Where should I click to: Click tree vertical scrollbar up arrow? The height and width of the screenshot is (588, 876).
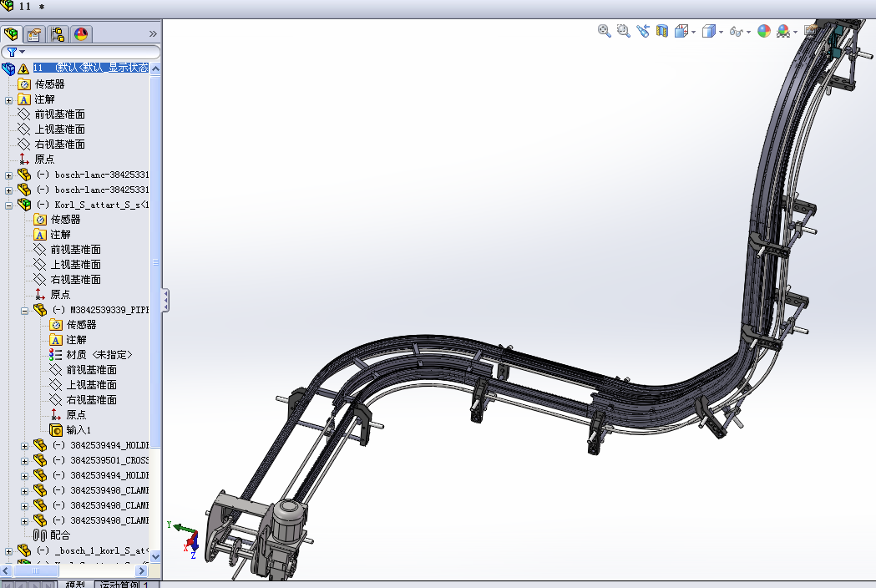pyautogui.click(x=156, y=68)
